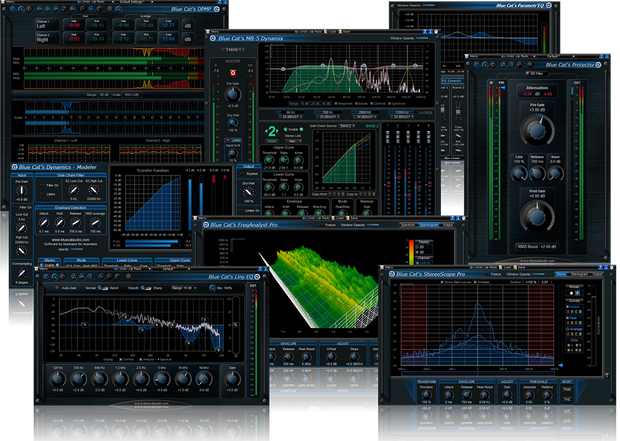The image size is (620, 441).
Task: Switch to Stereogram tab in StereoScope Pro
Action: click(580, 274)
